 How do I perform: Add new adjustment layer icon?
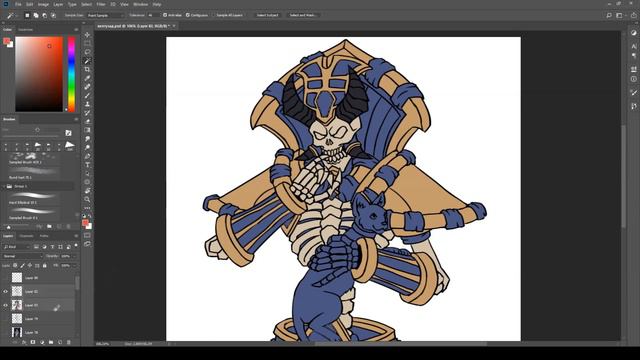coord(42,342)
